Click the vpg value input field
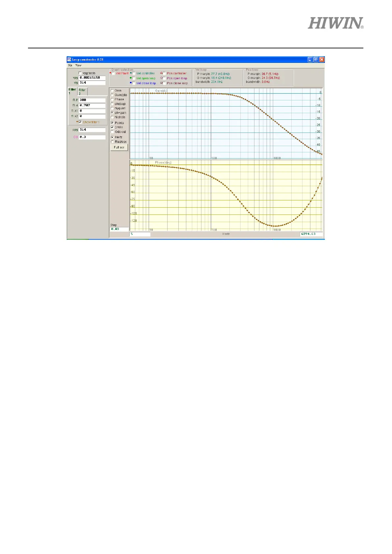The height and width of the screenshot is (554, 392). [x=92, y=78]
